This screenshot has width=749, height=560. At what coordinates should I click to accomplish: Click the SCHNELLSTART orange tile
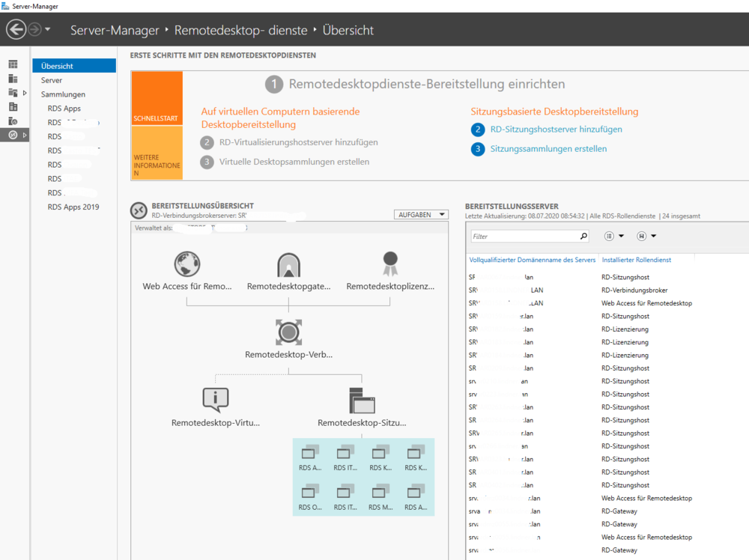157,98
